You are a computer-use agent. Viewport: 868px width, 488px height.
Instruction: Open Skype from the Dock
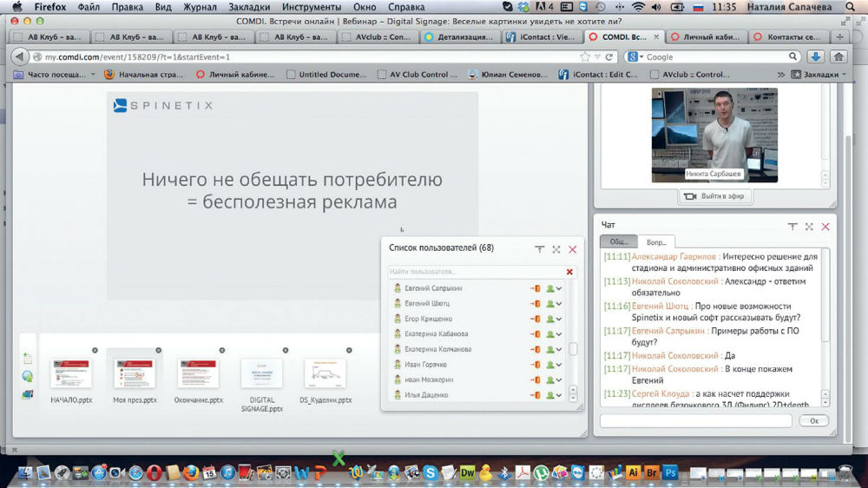(x=431, y=472)
